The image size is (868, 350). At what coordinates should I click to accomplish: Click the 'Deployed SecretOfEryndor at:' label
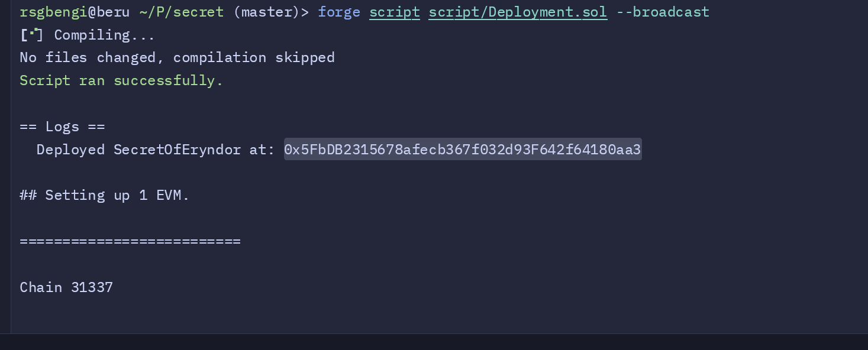[x=156, y=150]
